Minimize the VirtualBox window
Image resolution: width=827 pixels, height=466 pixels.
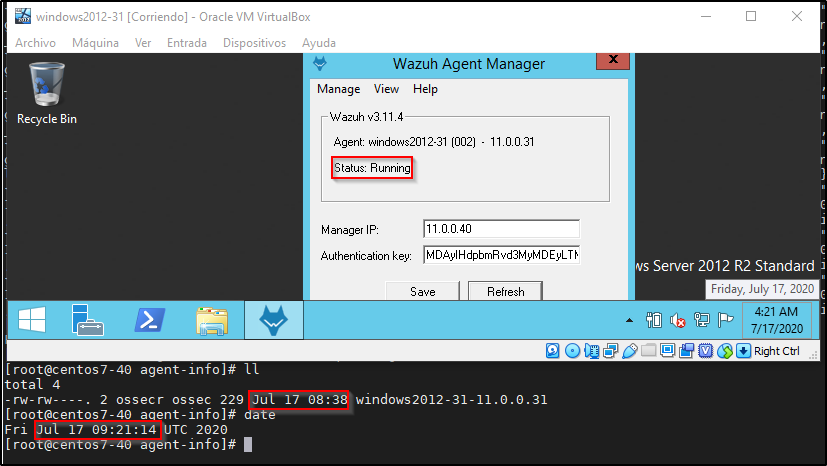coord(706,16)
